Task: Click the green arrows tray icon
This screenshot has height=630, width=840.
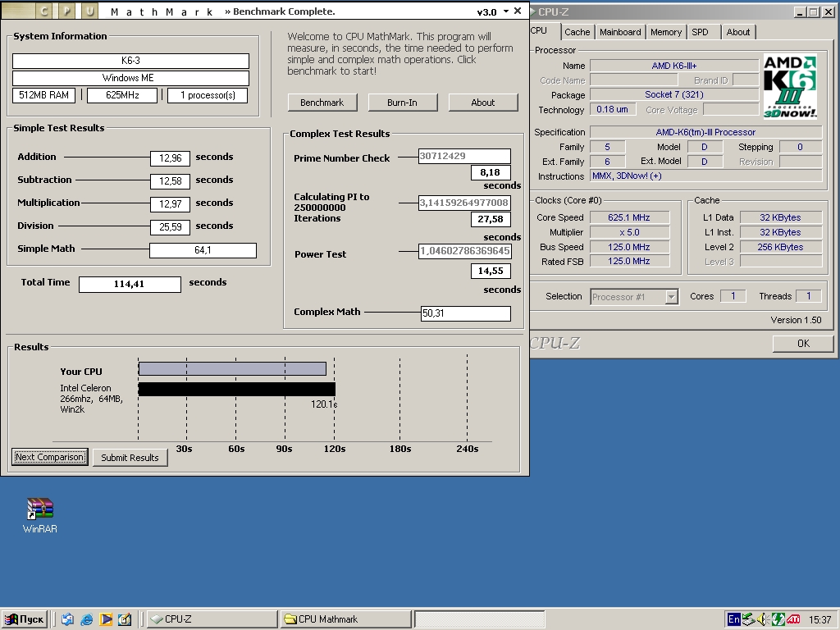Action: (x=778, y=619)
